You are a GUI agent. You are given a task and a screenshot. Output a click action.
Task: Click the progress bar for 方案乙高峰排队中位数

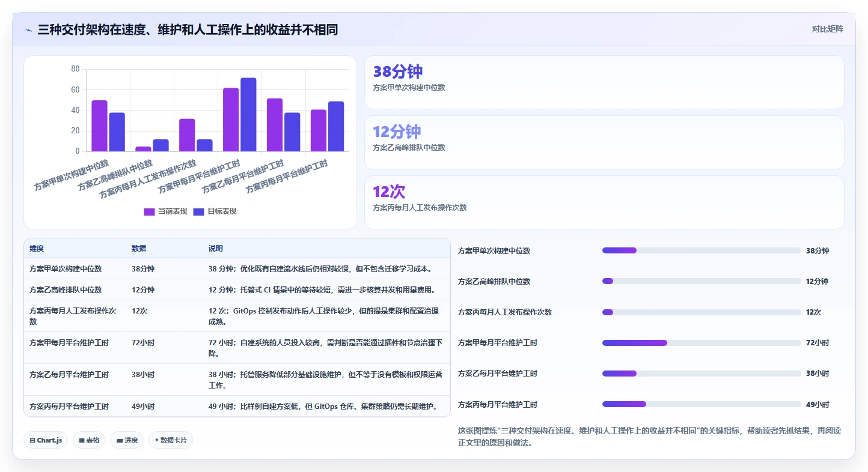[701, 281]
